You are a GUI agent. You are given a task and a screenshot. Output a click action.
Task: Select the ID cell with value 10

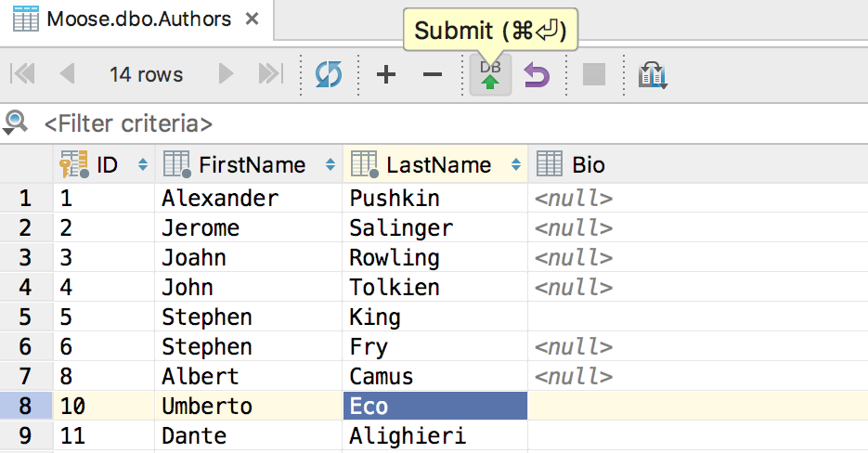tap(104, 406)
